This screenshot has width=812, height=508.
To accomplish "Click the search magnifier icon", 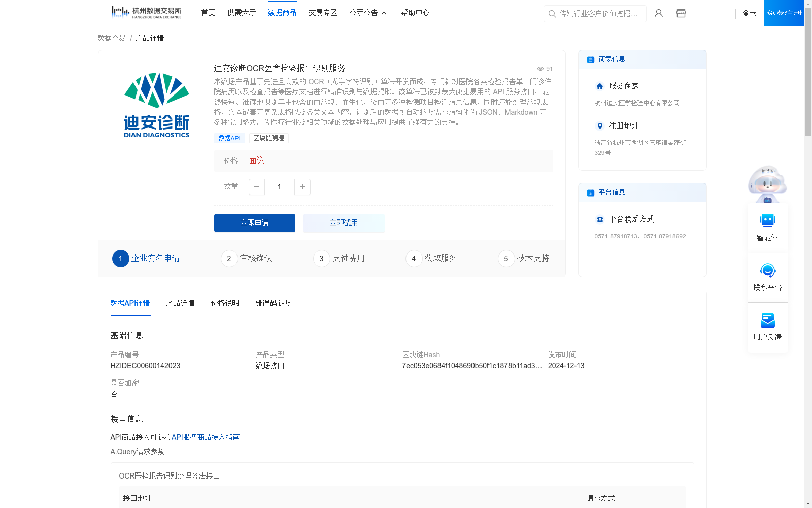I will tap(552, 14).
